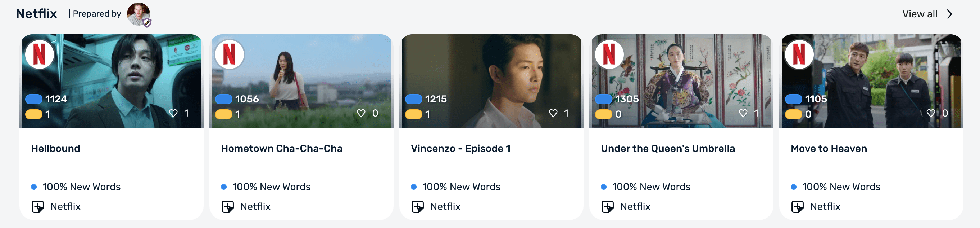The height and width of the screenshot is (228, 980).
Task: Tap heart icon on Move to Heaven
Action: click(x=931, y=113)
